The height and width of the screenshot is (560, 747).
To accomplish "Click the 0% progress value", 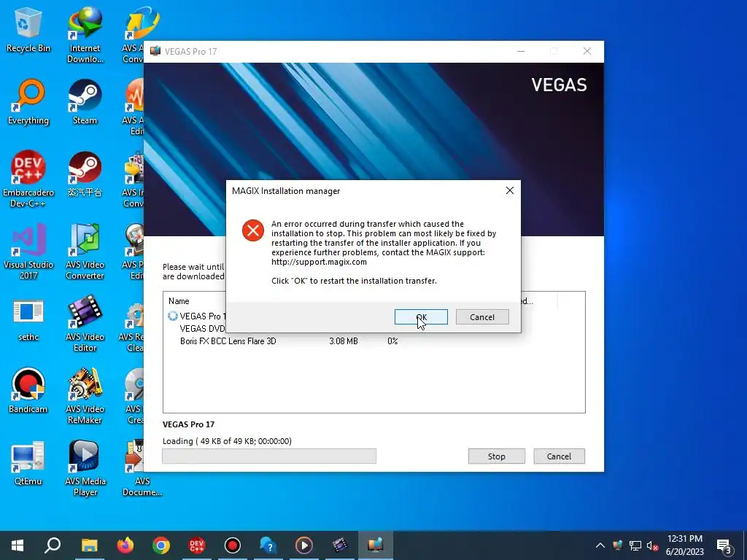I will coord(392,341).
